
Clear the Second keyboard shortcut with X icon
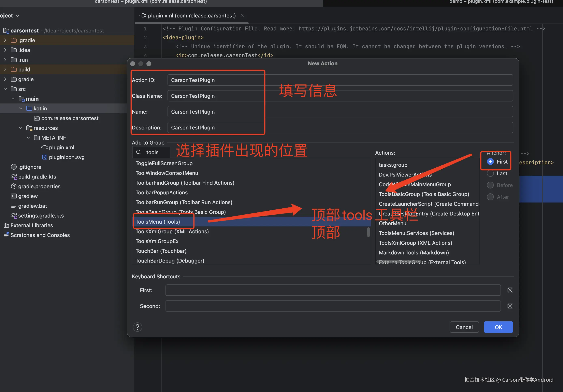(510, 306)
